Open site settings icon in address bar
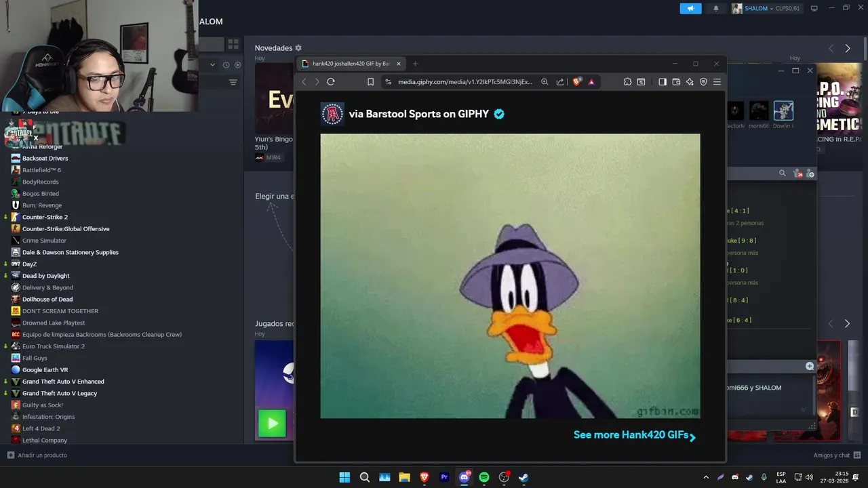Viewport: 868px width, 488px height. point(388,82)
